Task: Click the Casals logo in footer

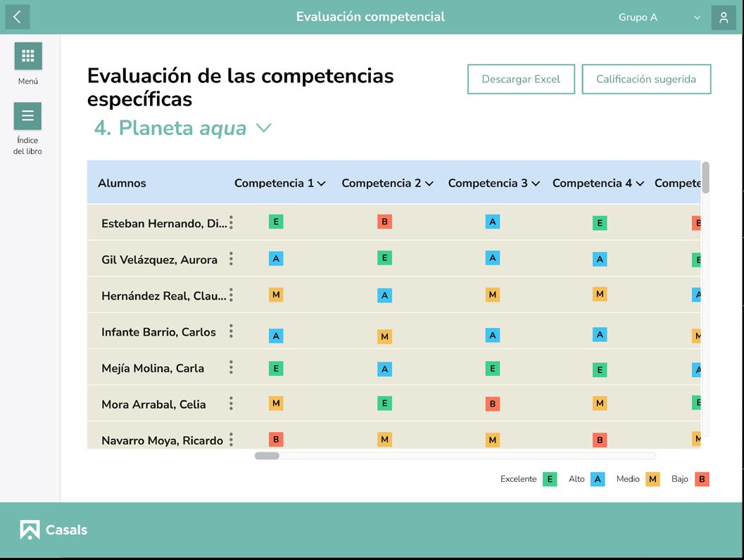Action: [x=53, y=530]
